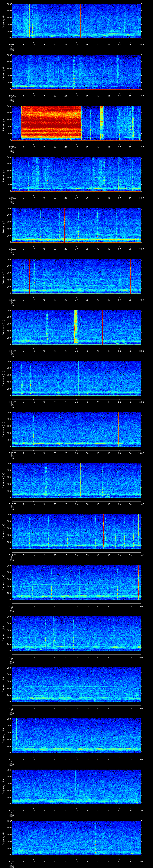Click the 8:07:00 start time label
153x868 pixels.
12,351
